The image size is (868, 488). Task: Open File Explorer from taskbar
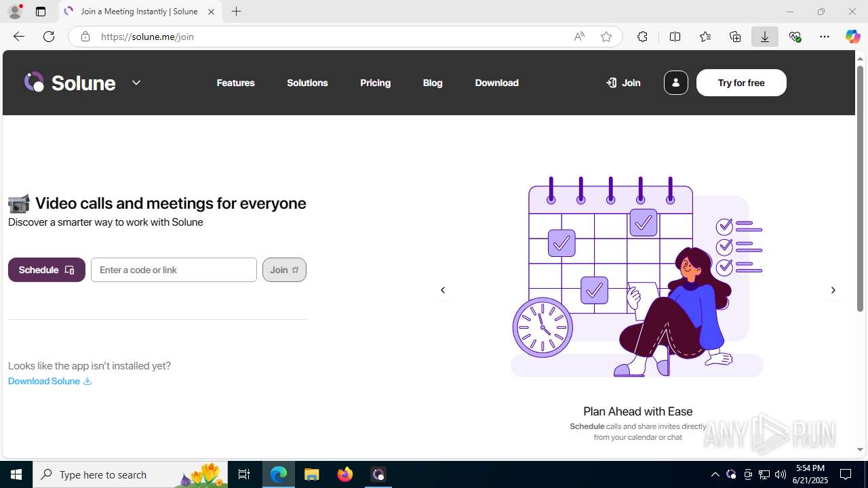tap(312, 474)
